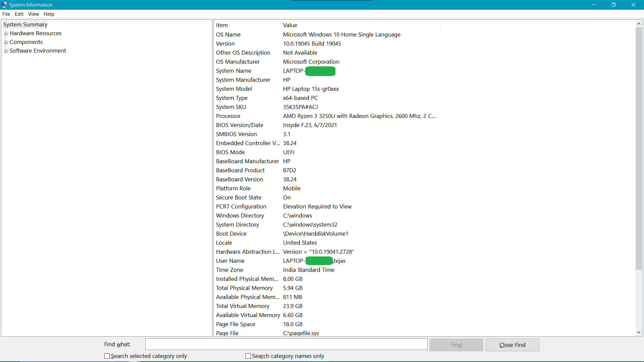The width and height of the screenshot is (644, 362).
Task: Select the OS Name row
Action: tap(327, 35)
